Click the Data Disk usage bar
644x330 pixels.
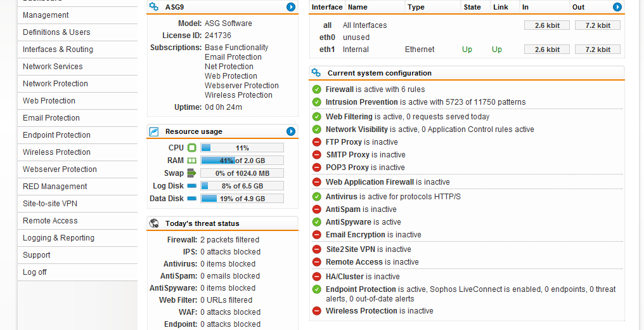[x=242, y=199]
